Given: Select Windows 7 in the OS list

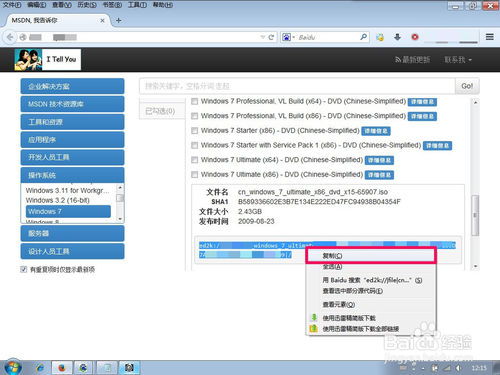Looking at the screenshot, I should coord(68,211).
